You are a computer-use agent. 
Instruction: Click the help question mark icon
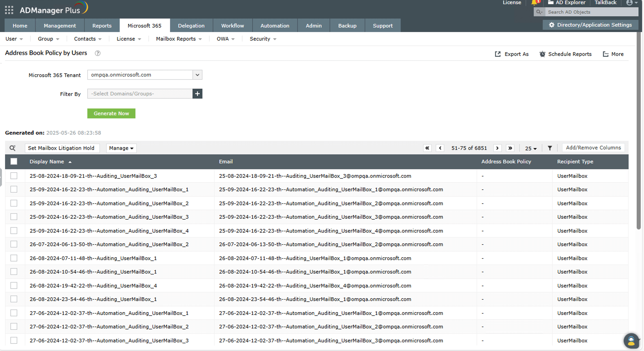point(98,53)
